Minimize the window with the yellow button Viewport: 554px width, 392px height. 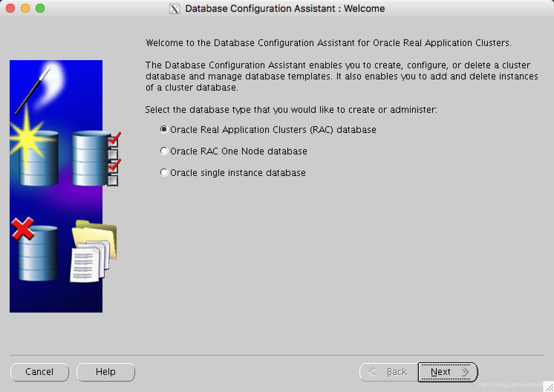click(25, 8)
